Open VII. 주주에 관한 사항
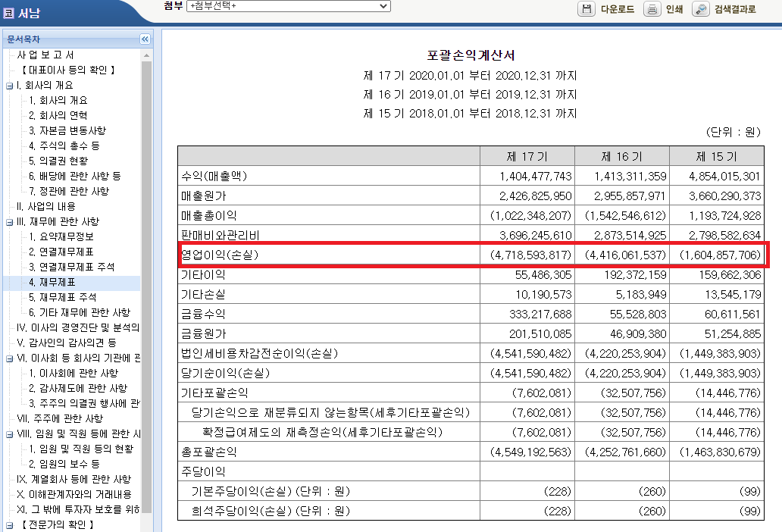 [x=60, y=418]
